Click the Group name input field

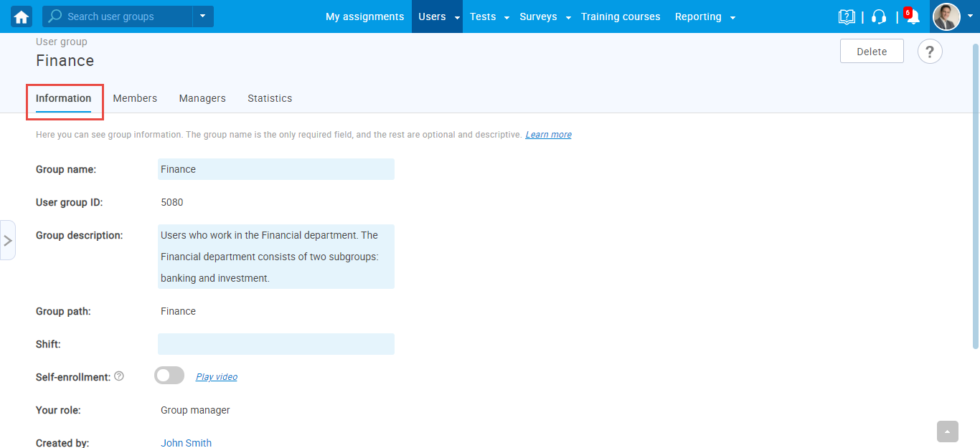pyautogui.click(x=275, y=169)
